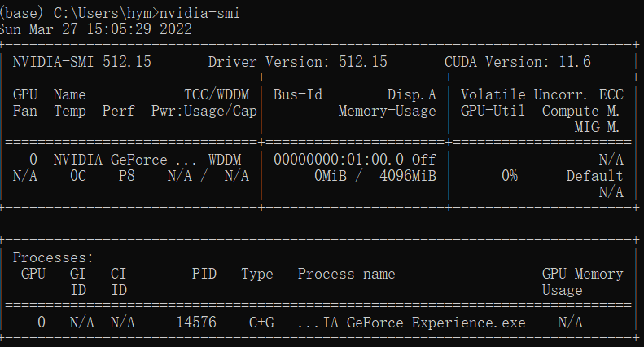Click the 'Type' column header
Image resolution: width=644 pixels, height=347 pixels.
coord(257,274)
